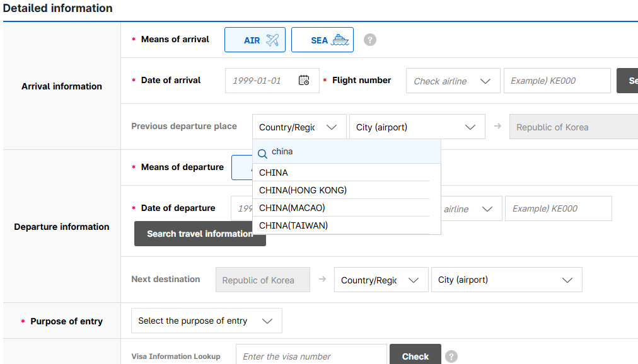The height and width of the screenshot is (364, 638).
Task: Click the Date of arrival input field
Action: pyautogui.click(x=262, y=81)
